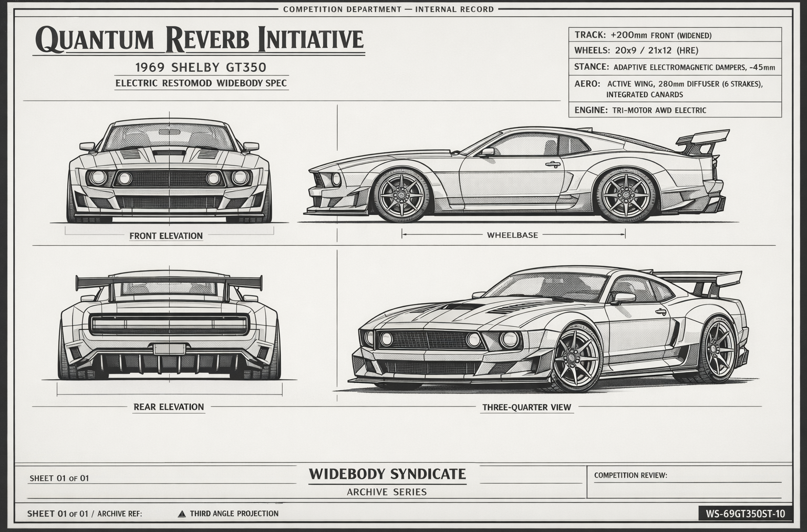Click the 'Rear Elevation' label
The height and width of the screenshot is (532, 807).
tap(169, 406)
